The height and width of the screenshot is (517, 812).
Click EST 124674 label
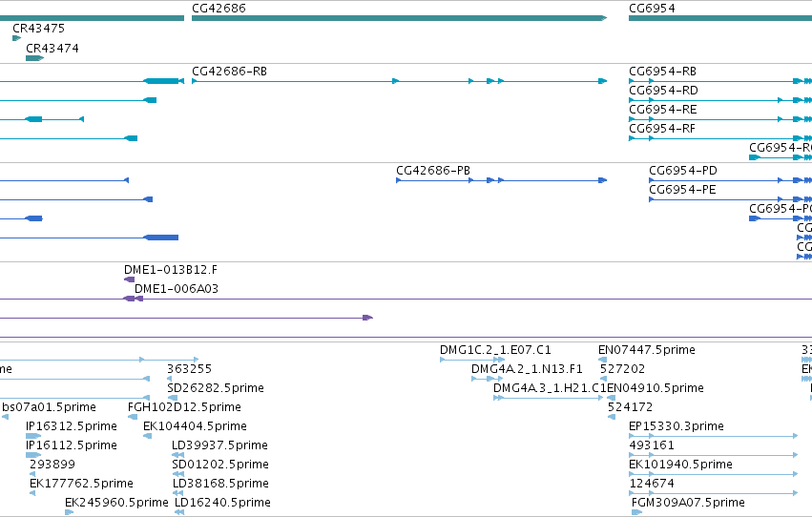[652, 484]
